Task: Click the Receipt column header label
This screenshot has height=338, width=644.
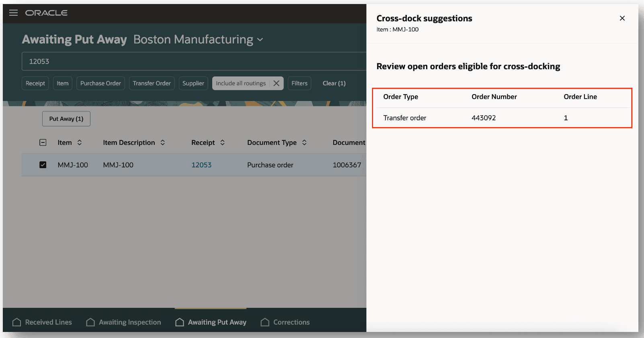Action: (203, 142)
